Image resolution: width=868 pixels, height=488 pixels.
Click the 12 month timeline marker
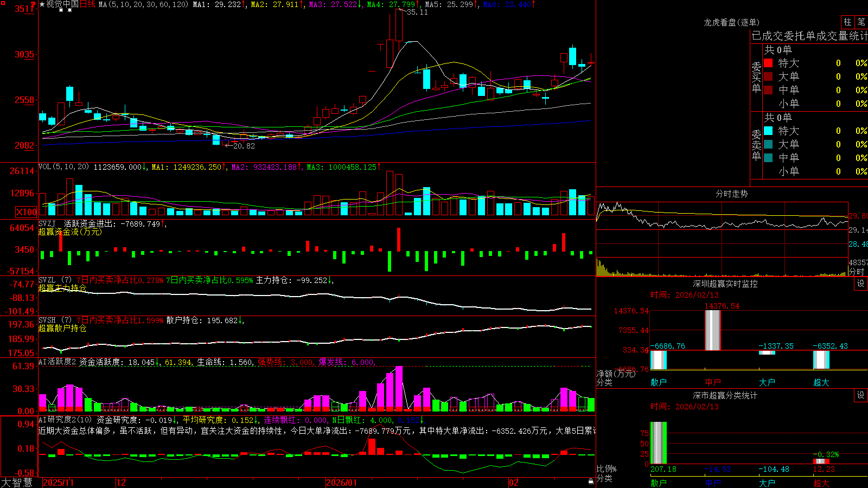click(122, 483)
